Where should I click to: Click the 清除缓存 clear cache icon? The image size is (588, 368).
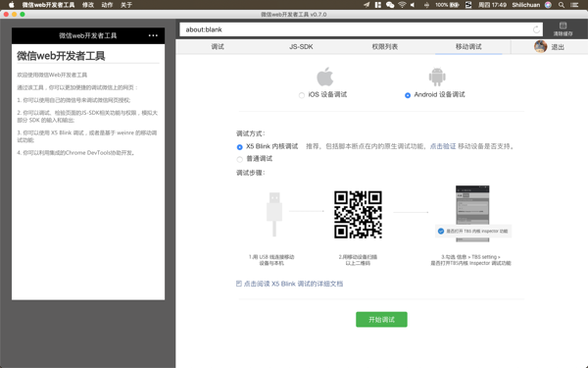coord(563,28)
